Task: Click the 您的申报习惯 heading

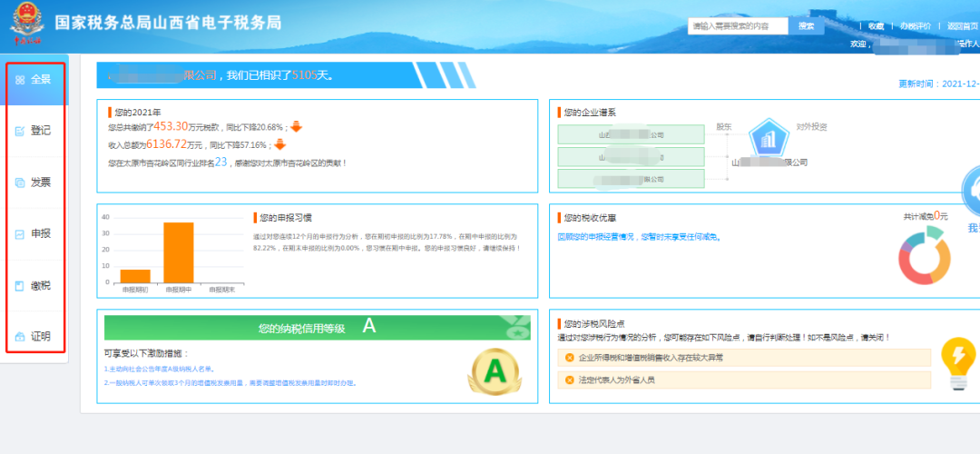Action: click(285, 218)
